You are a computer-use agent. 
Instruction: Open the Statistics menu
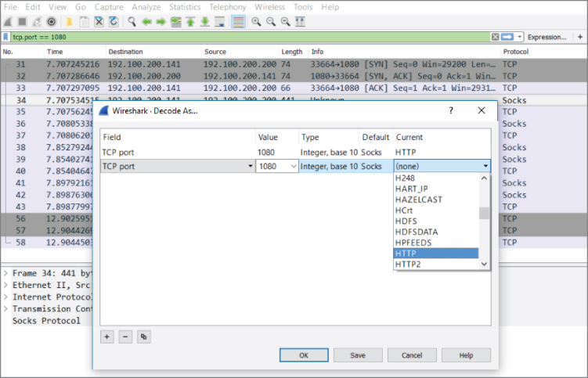(x=185, y=7)
